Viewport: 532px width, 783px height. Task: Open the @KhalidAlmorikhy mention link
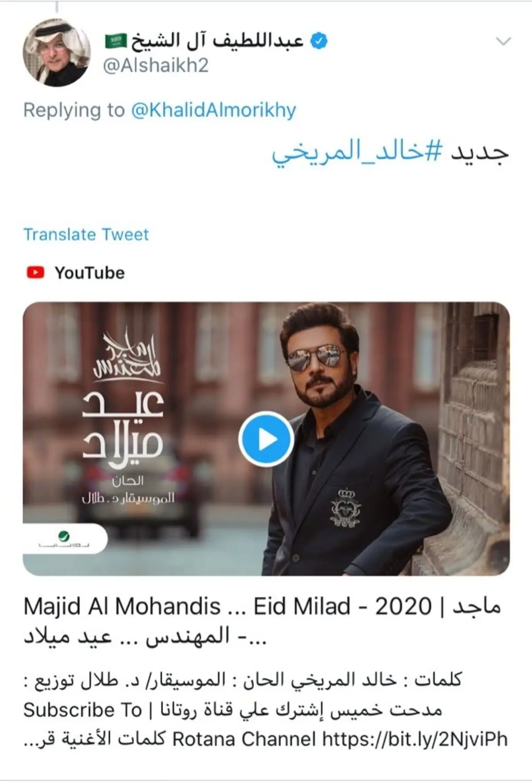pos(213,110)
